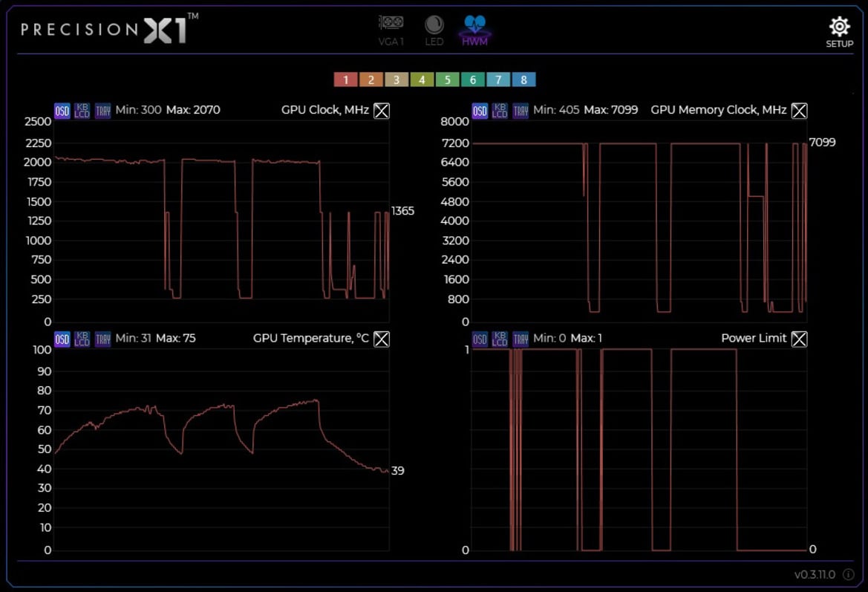The height and width of the screenshot is (592, 868).
Task: Select monitor slot 3 tan swatch
Action: [x=397, y=79]
